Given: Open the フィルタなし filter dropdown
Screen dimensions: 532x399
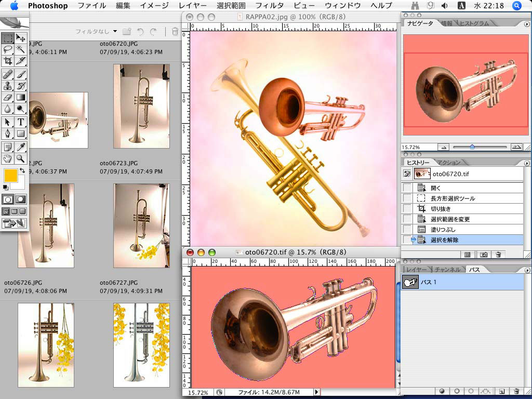Looking at the screenshot, I should pos(97,32).
